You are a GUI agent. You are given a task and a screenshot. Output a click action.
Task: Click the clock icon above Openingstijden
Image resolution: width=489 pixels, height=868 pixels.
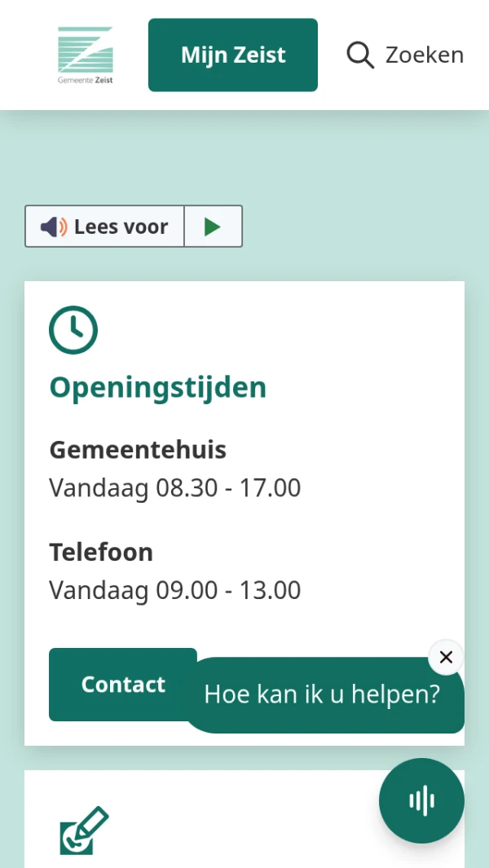(73, 329)
